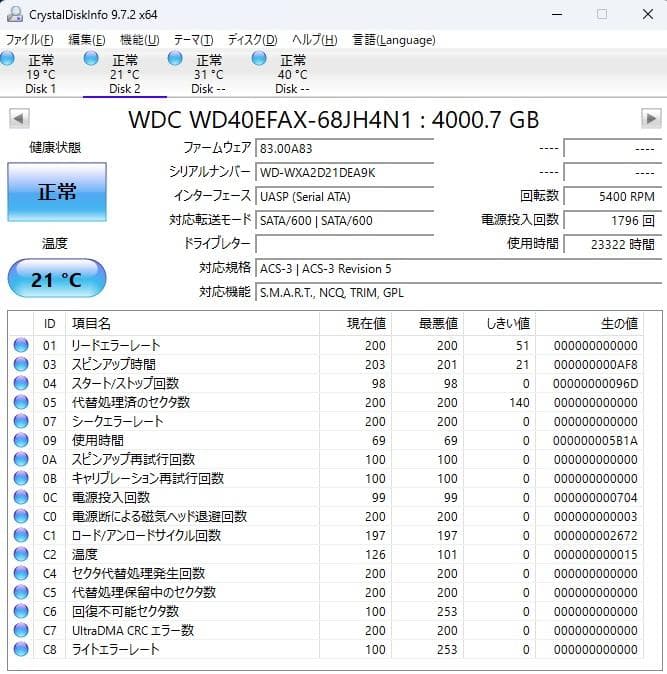Select raw value 00000000015
The height and width of the screenshot is (674, 667).
click(595, 555)
